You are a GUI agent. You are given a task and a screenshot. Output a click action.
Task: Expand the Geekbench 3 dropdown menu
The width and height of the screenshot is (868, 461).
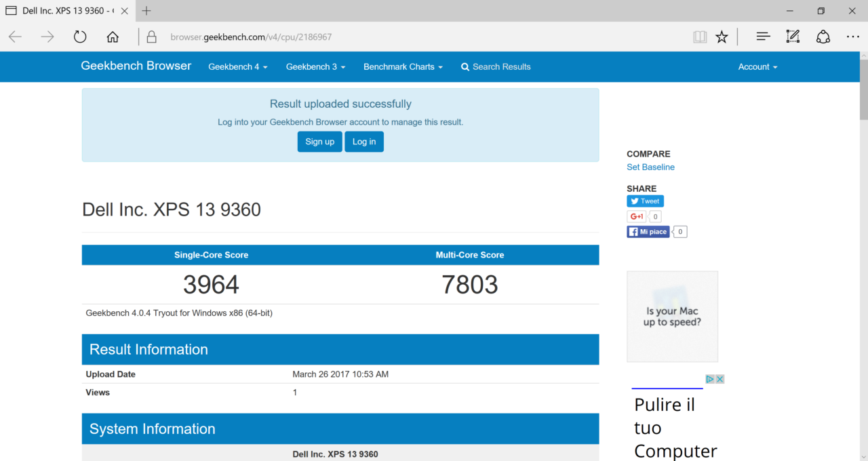315,66
